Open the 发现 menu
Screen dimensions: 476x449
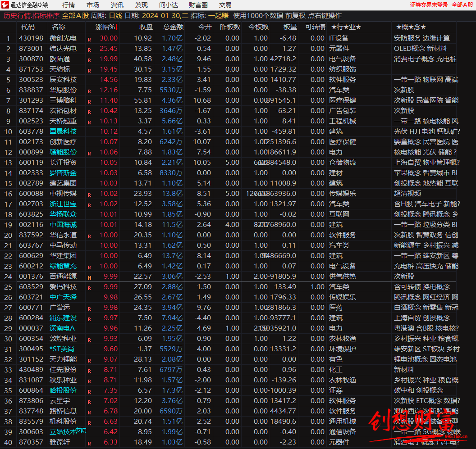142,5
